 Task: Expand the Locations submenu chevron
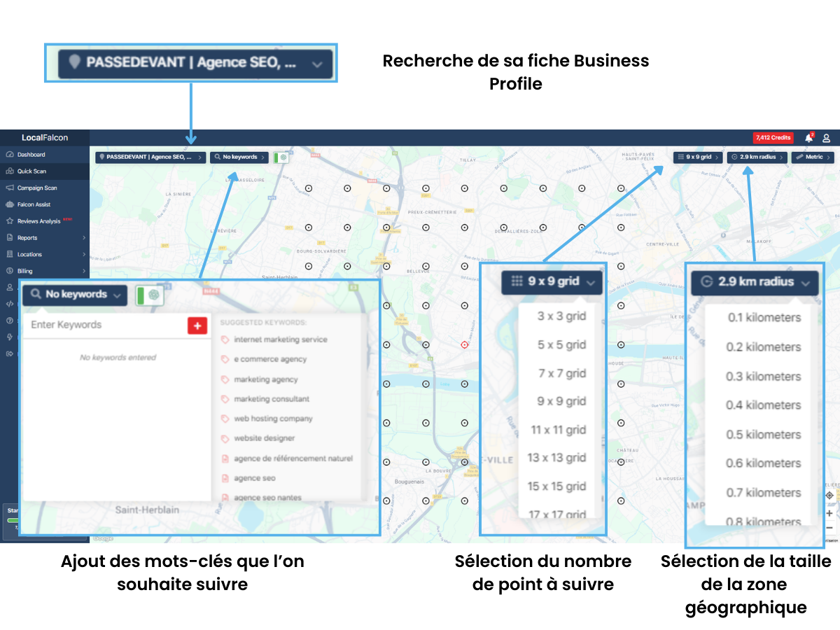coord(84,255)
